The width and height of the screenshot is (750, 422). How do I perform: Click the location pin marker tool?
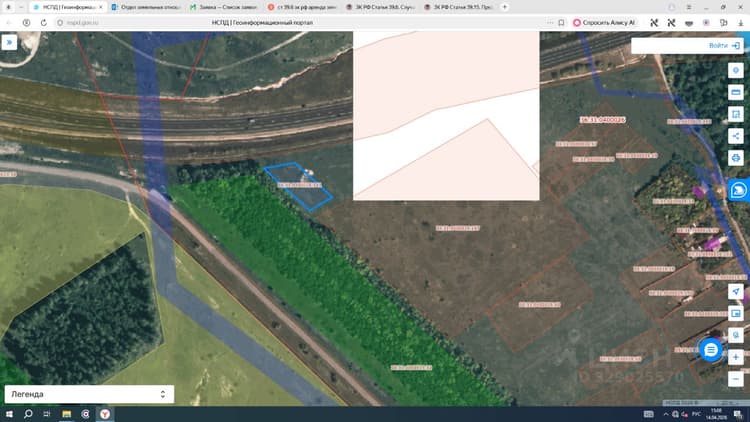click(736, 70)
